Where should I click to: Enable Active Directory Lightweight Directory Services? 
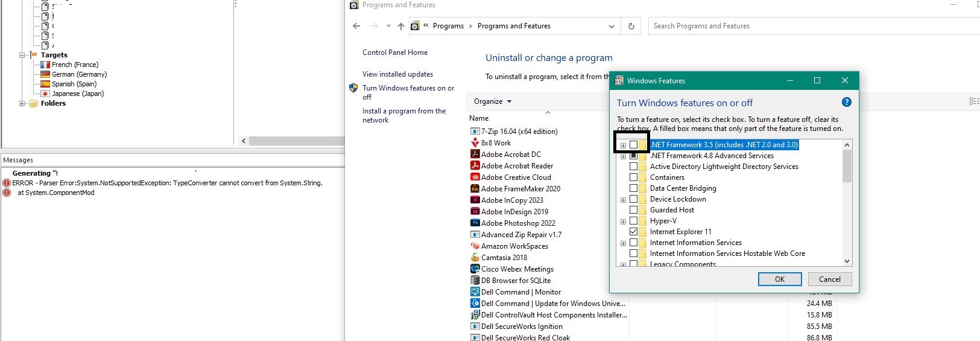click(x=633, y=167)
